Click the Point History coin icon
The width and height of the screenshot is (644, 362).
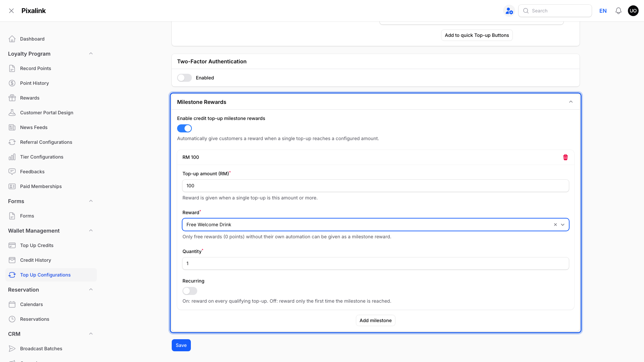[x=12, y=83]
